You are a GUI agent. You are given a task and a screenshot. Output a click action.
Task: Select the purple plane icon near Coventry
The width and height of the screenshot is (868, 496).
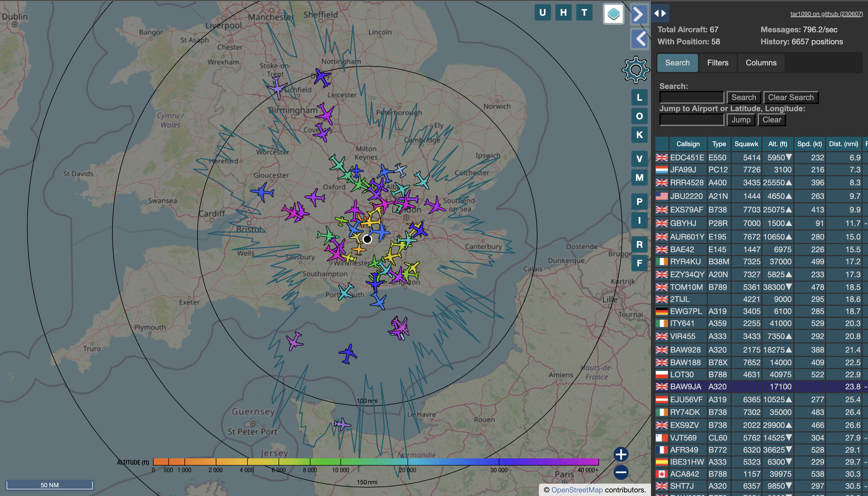tap(322, 132)
